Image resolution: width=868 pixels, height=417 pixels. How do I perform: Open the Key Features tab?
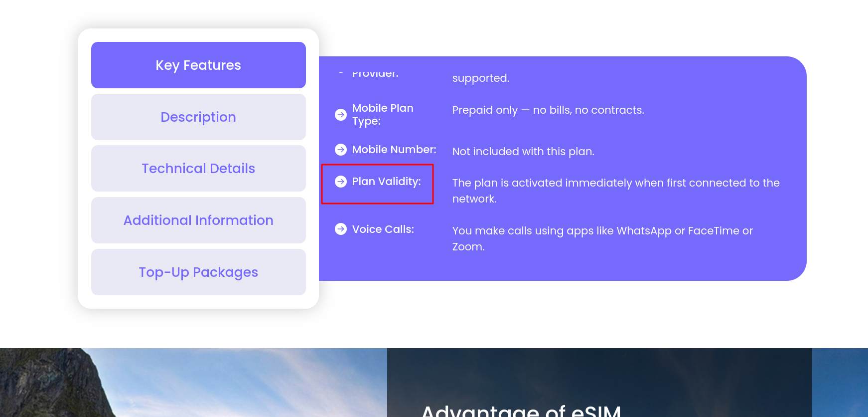coord(198,65)
